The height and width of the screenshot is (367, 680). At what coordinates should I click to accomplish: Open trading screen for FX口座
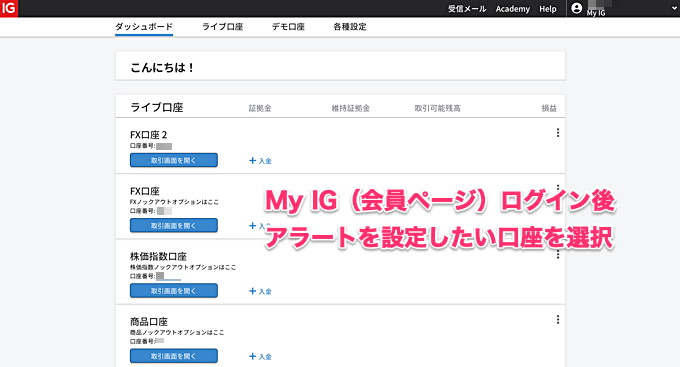tap(173, 226)
